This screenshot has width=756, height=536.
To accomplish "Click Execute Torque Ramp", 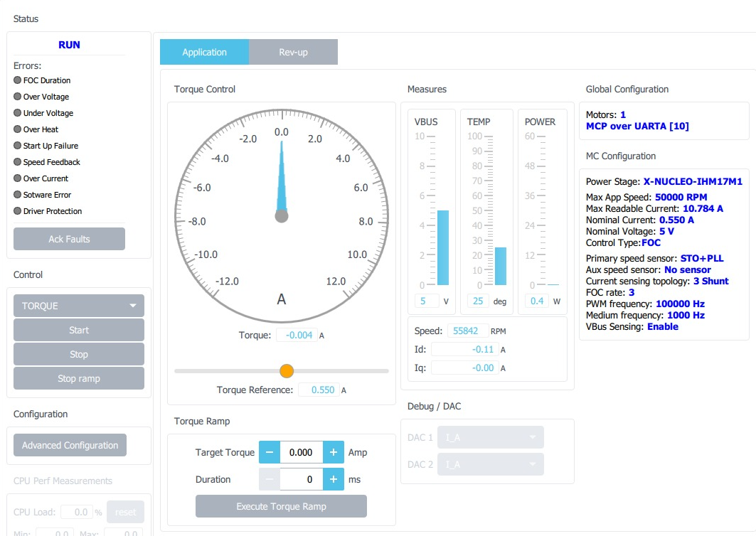I will point(281,506).
